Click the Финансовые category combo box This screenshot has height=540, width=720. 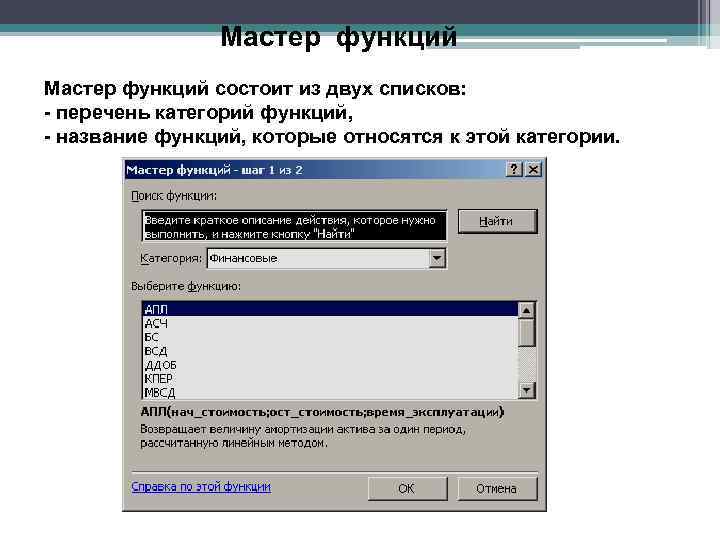[326, 259]
